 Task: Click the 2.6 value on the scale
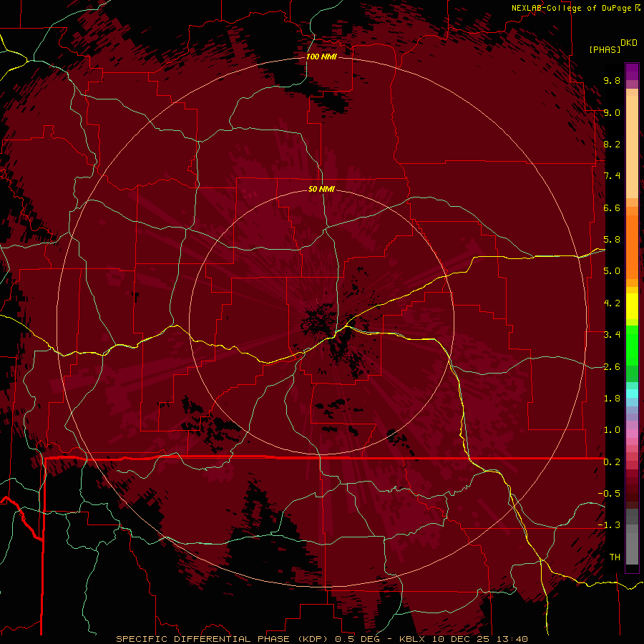coord(612,367)
